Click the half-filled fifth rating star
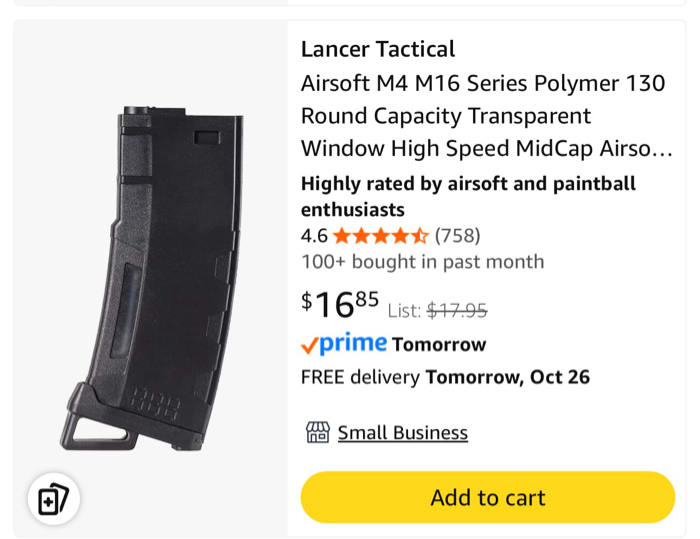Screen dimensions: 700x539 click(x=420, y=236)
